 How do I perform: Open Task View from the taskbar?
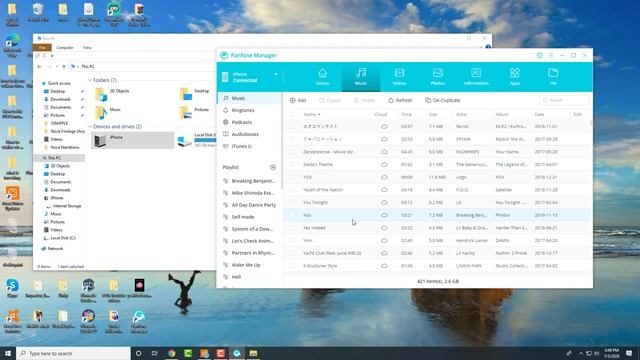155,353
